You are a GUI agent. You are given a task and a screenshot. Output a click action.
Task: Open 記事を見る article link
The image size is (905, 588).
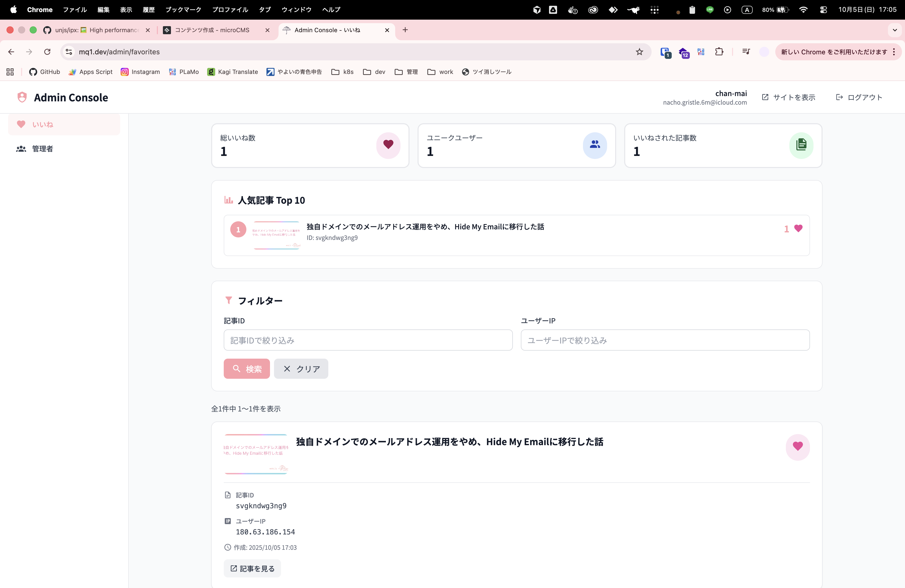point(252,568)
